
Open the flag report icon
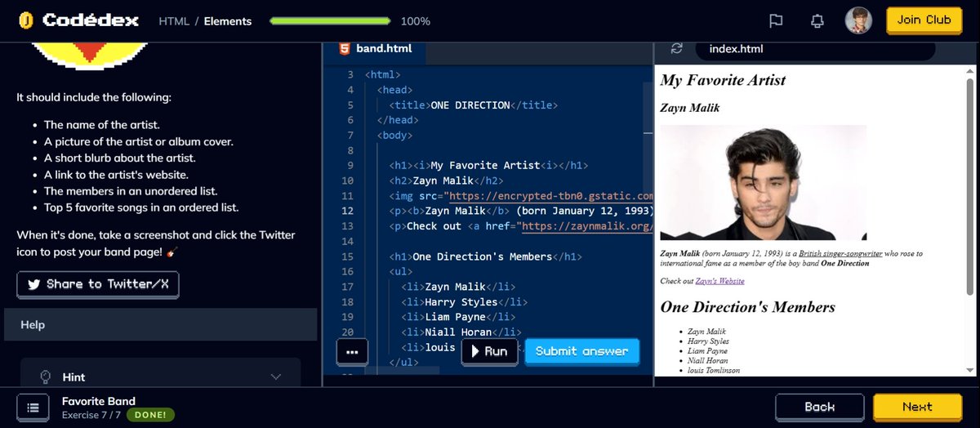776,21
